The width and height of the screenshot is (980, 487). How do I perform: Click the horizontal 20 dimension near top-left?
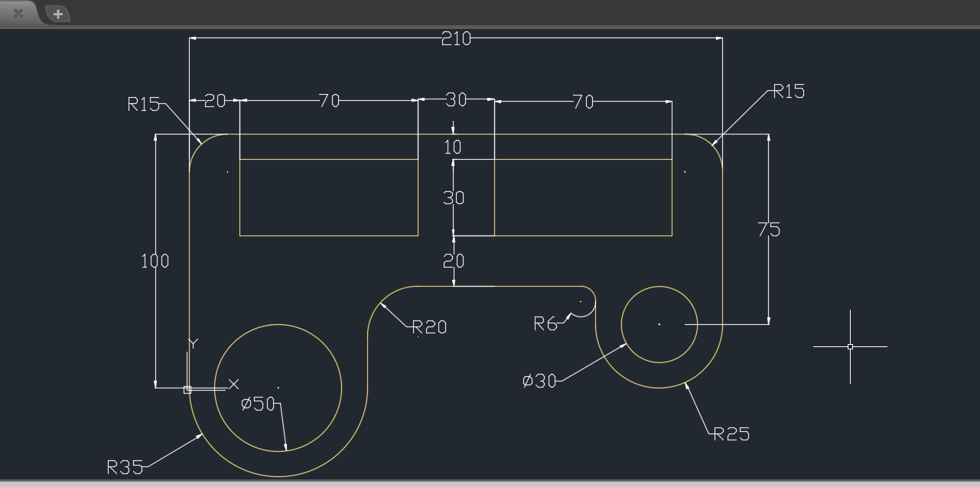(x=215, y=101)
